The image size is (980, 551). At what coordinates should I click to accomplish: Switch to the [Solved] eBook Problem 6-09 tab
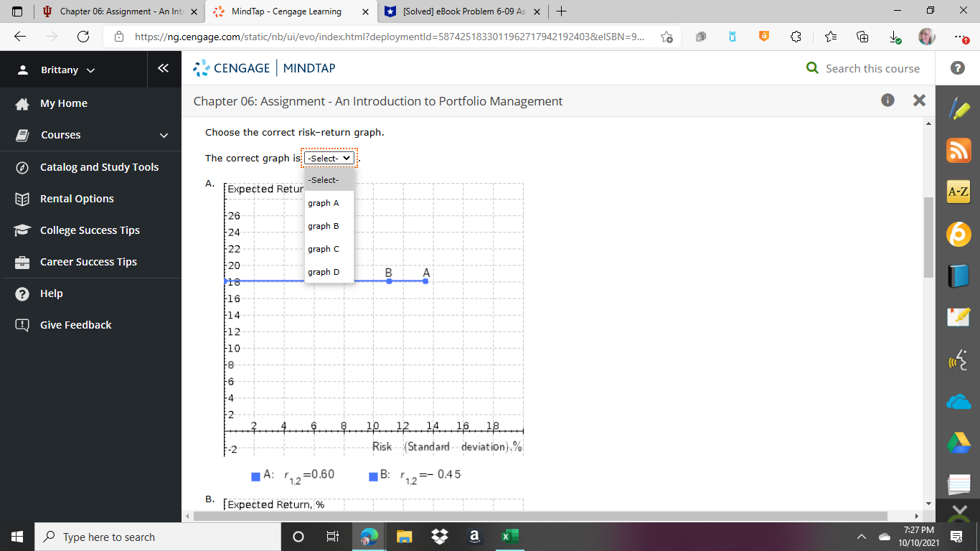pos(459,11)
